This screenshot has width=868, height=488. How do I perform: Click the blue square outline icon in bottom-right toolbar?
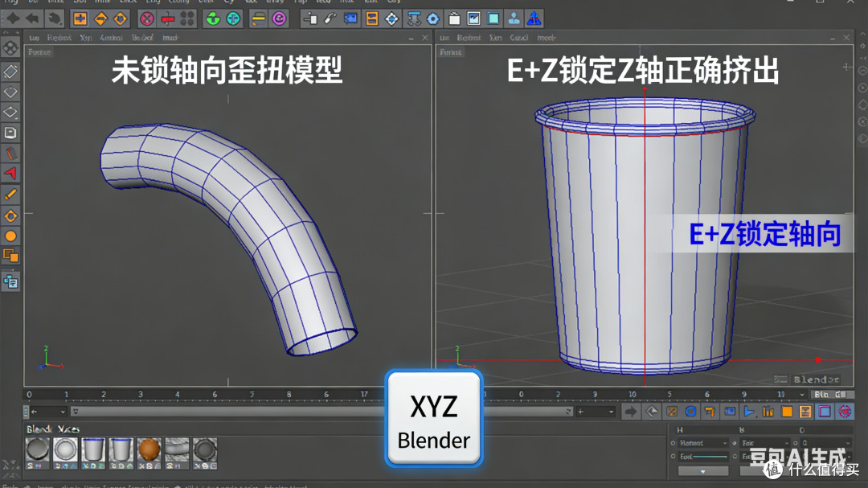pos(825,412)
